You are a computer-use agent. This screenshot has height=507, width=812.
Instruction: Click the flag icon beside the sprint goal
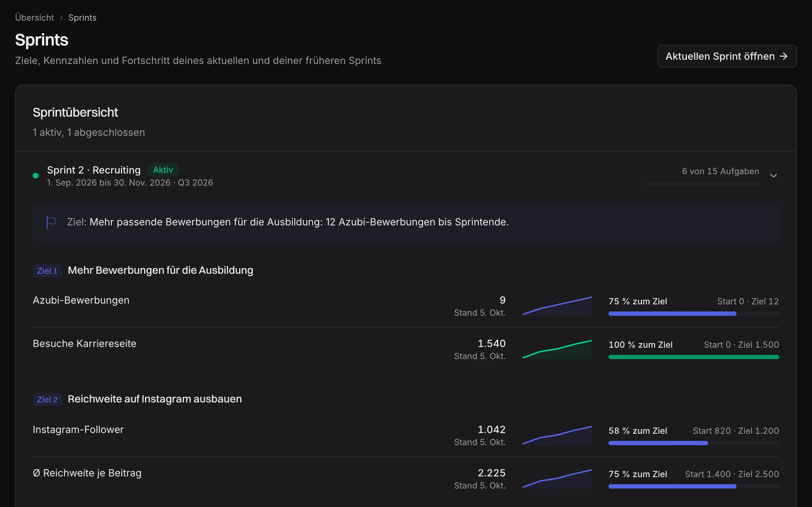coord(51,223)
